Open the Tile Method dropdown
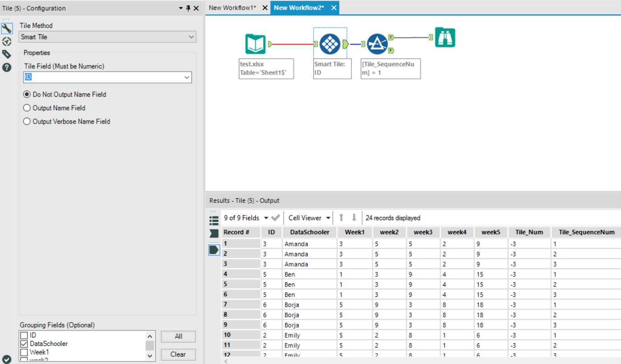The image size is (621, 364). [x=107, y=37]
